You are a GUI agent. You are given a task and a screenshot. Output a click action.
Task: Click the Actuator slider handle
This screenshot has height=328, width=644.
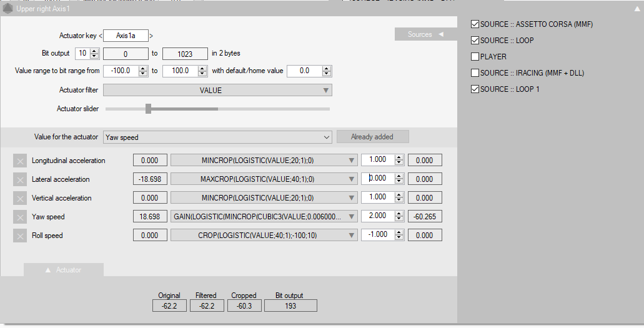click(149, 109)
